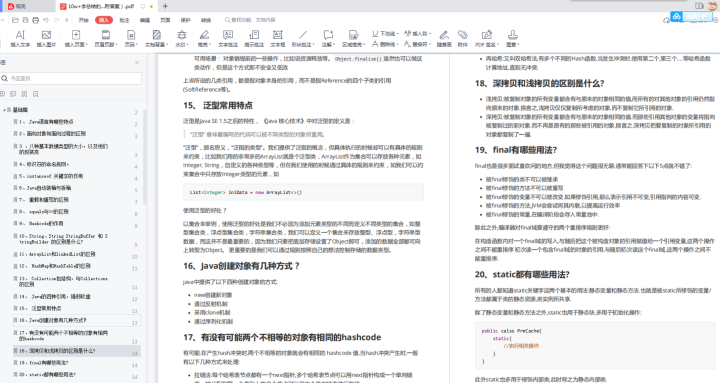Click the bookmark search (书签查找) field
Screen dimensions: 720x383
tap(71, 79)
